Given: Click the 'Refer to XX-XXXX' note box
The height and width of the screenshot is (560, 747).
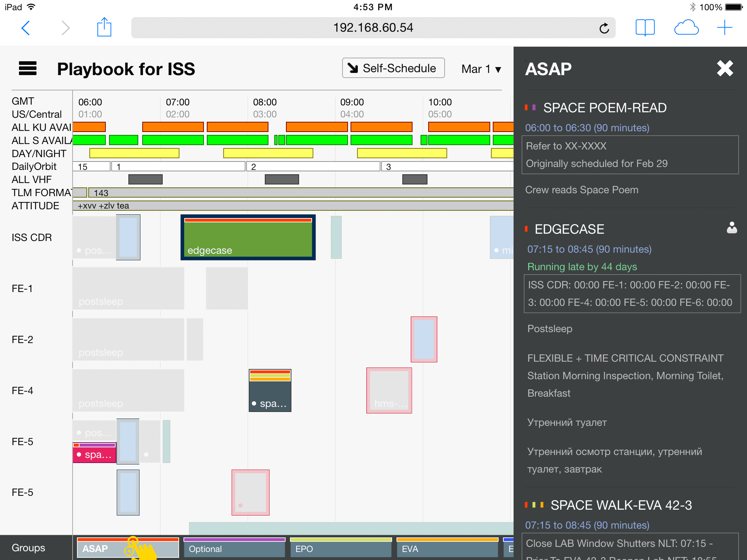Looking at the screenshot, I should 630,155.
